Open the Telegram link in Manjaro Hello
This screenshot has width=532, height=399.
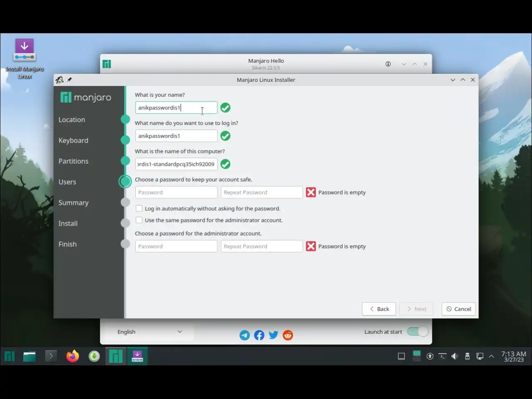(x=245, y=335)
